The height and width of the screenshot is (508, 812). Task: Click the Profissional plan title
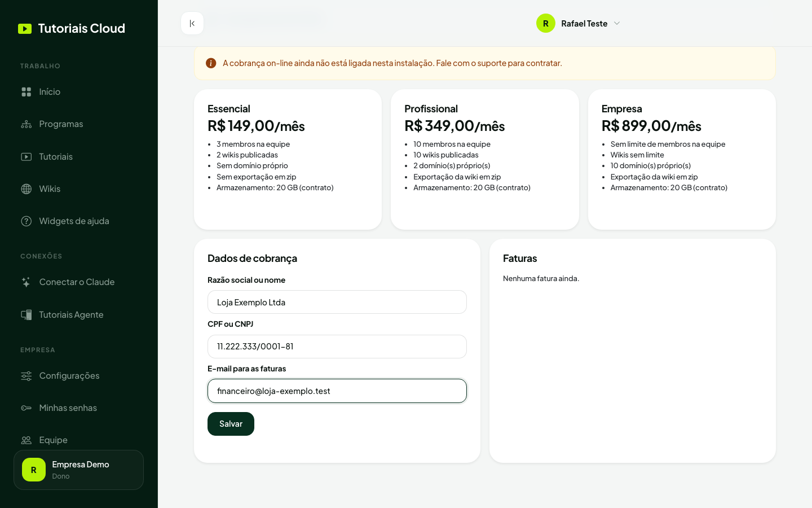point(431,109)
